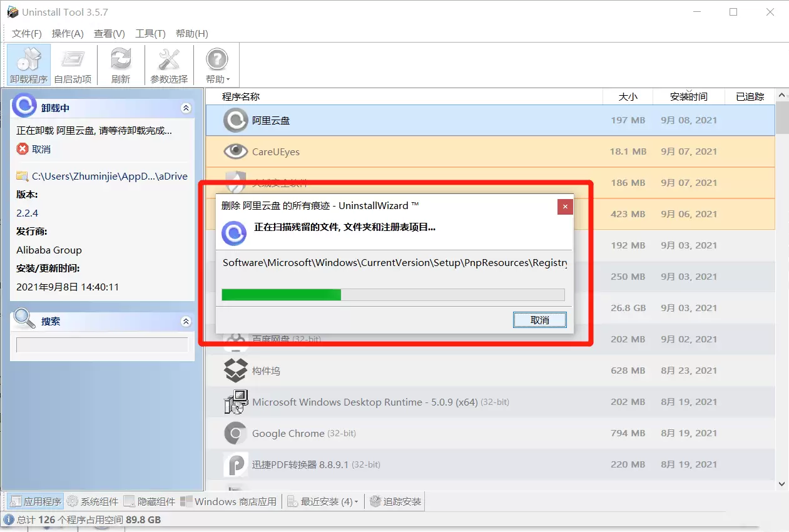Click the scrollbar up arrow of the list
This screenshot has width=789, height=532.
click(781, 95)
